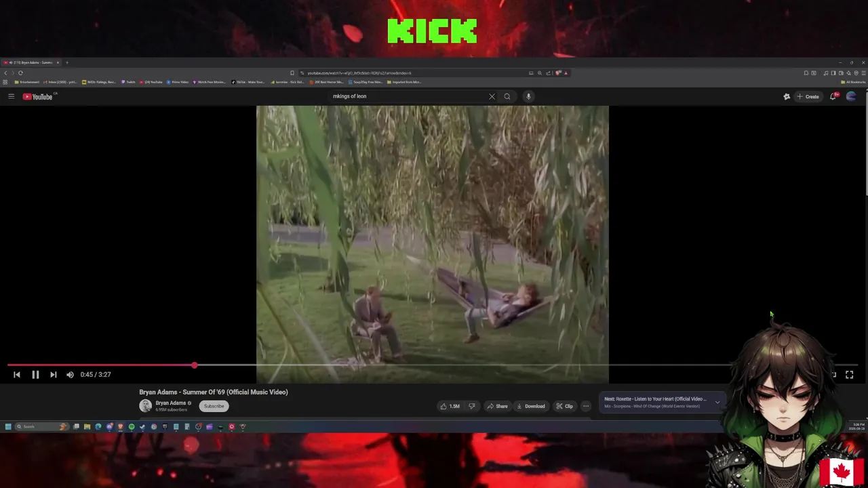The height and width of the screenshot is (488, 868).
Task: Run search with the magnifier button
Action: pos(507,96)
